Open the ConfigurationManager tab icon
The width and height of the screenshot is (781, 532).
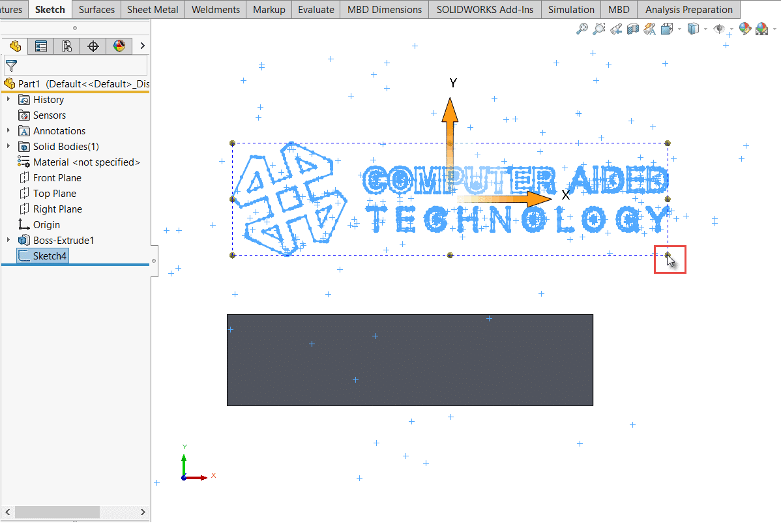coord(66,46)
